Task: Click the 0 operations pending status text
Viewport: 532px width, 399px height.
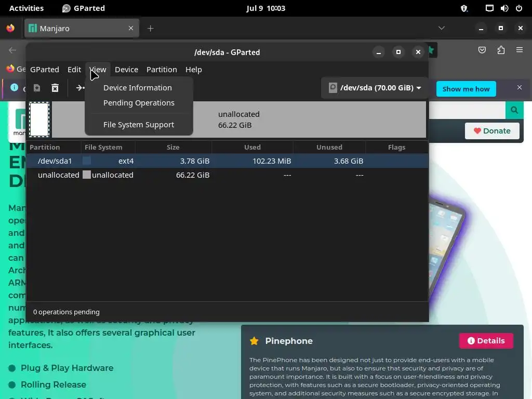Action: pyautogui.click(x=66, y=312)
